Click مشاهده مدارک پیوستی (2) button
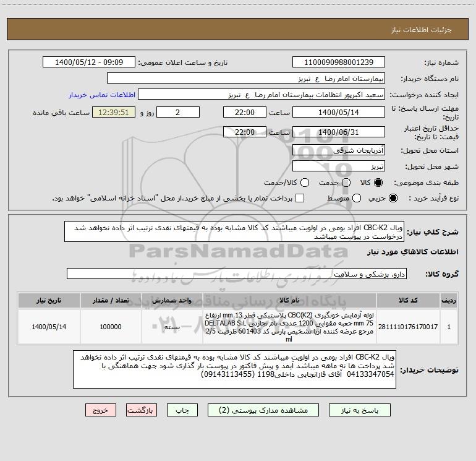476x461 pixels. click(263, 410)
